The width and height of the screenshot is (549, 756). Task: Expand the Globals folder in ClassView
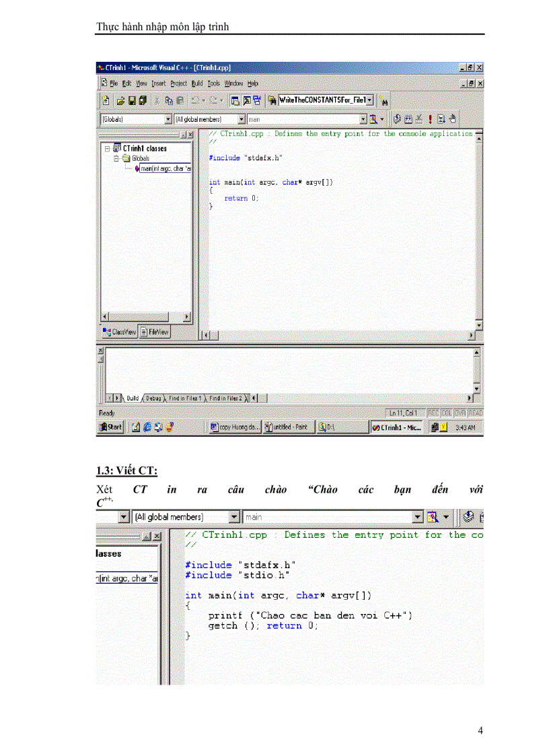point(116,158)
